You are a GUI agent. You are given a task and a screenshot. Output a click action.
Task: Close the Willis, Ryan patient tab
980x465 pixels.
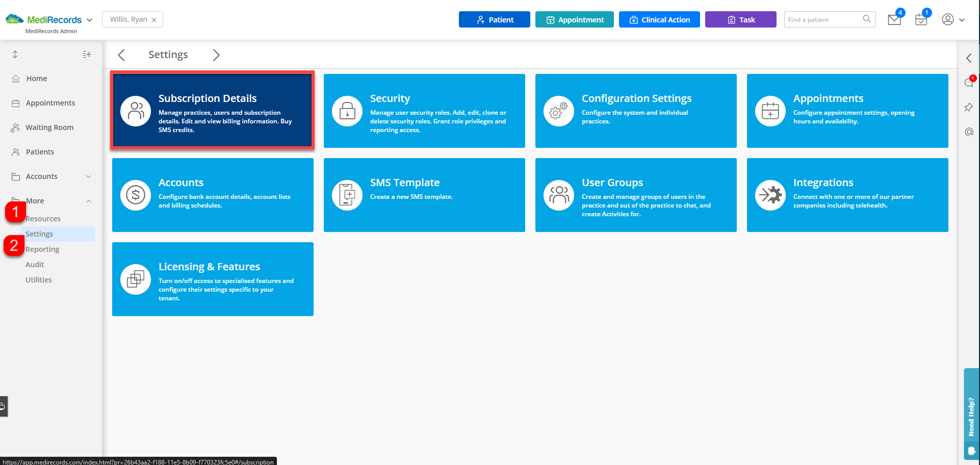pos(154,20)
